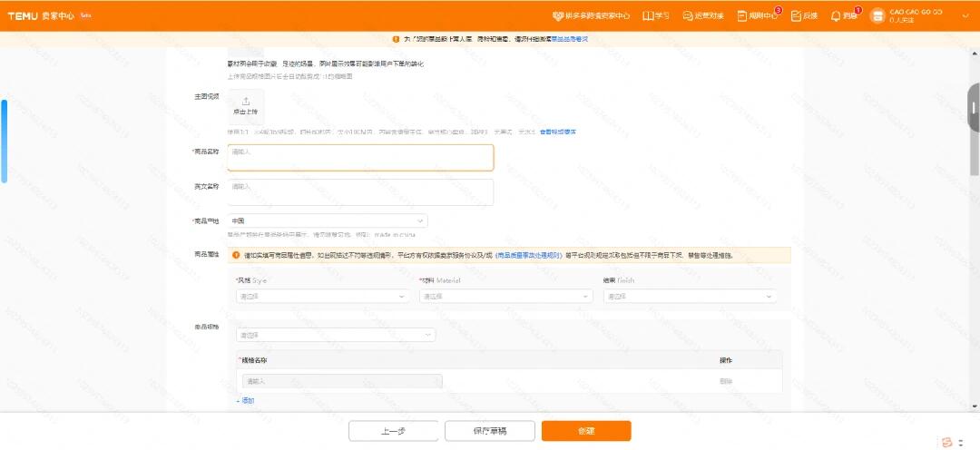Image resolution: width=980 pixels, height=450 pixels.
Task: Click the CAO CAO GO GO shop avatar
Action: click(x=877, y=15)
